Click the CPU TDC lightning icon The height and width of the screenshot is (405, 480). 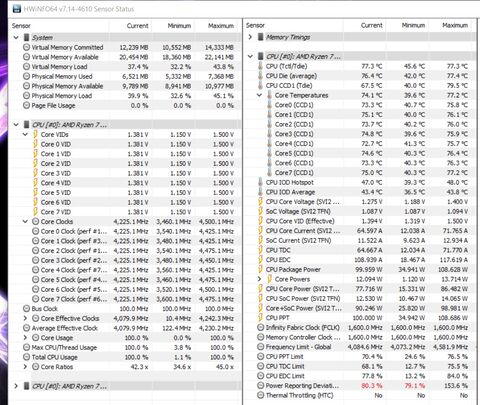coord(260,250)
